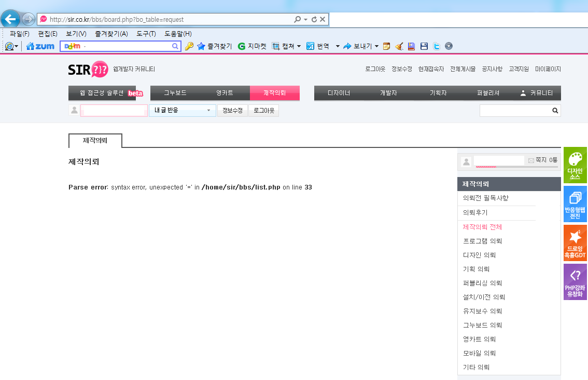
Task: Click the SIR logo
Action: [x=88, y=69]
